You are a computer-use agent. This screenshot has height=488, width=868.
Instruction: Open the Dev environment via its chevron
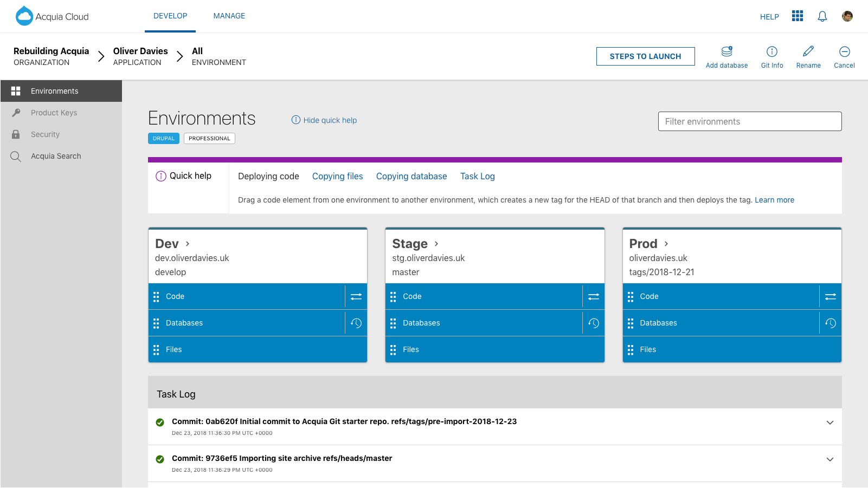click(188, 244)
